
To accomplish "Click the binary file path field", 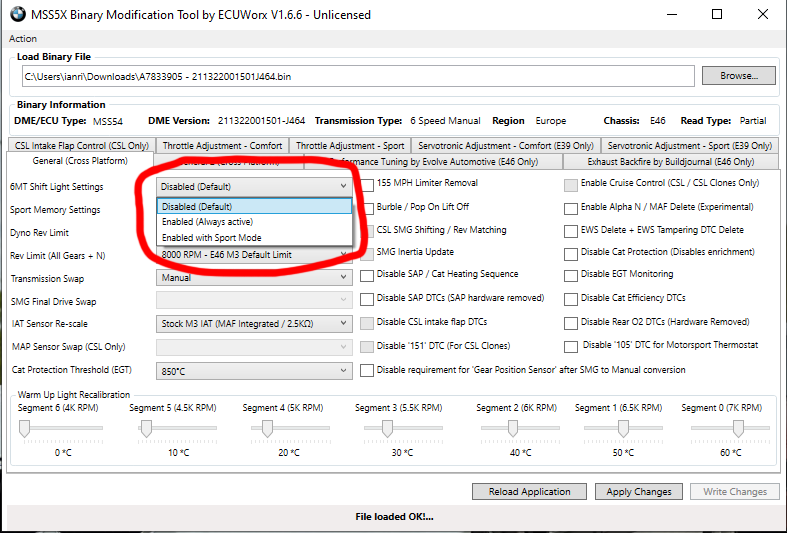I will pyautogui.click(x=355, y=76).
